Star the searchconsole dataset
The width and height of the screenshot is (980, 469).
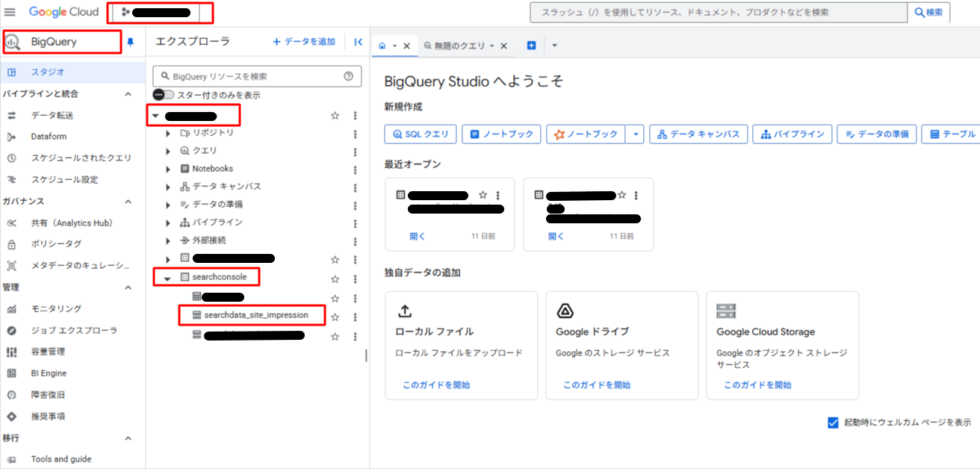click(335, 279)
